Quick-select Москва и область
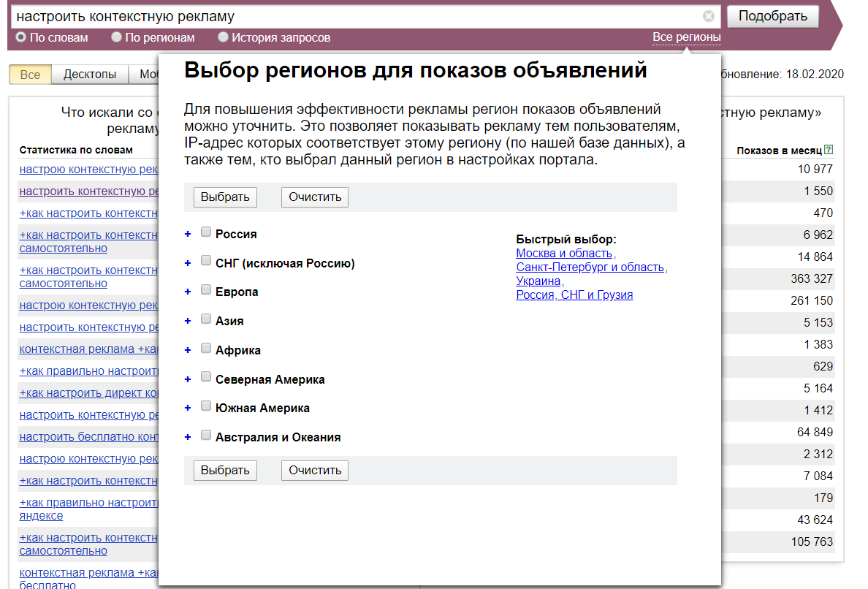Image resolution: width=868 pixels, height=589 pixels. [x=564, y=253]
